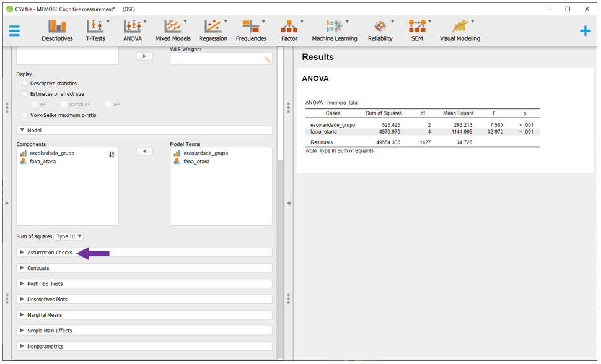Select faixa_etaria in Components list
This screenshot has width=601, height=364.
(42, 162)
